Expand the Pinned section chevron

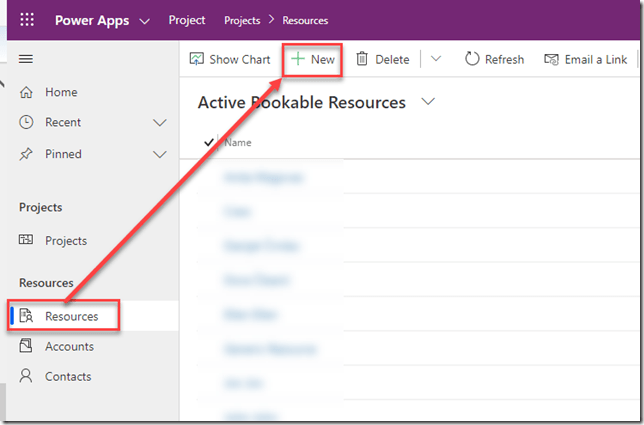click(x=159, y=154)
